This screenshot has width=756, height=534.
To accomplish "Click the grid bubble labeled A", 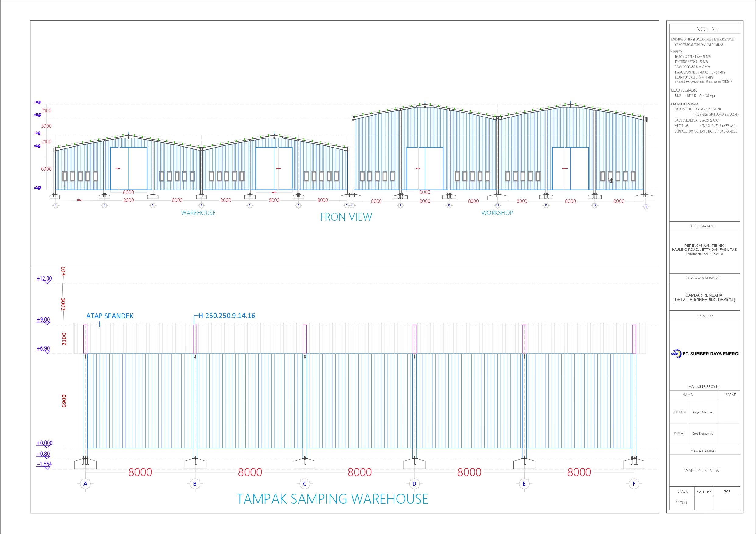I will pos(85,484).
